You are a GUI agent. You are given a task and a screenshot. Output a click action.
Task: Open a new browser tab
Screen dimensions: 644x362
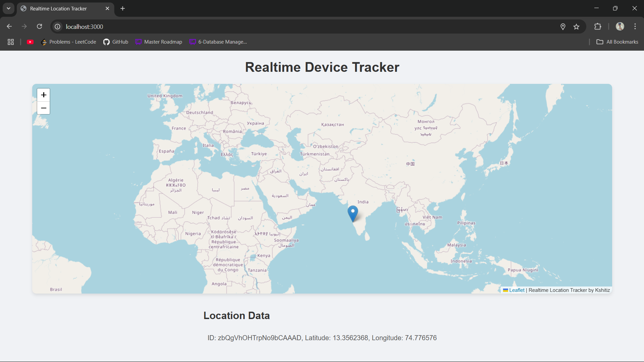click(x=123, y=8)
